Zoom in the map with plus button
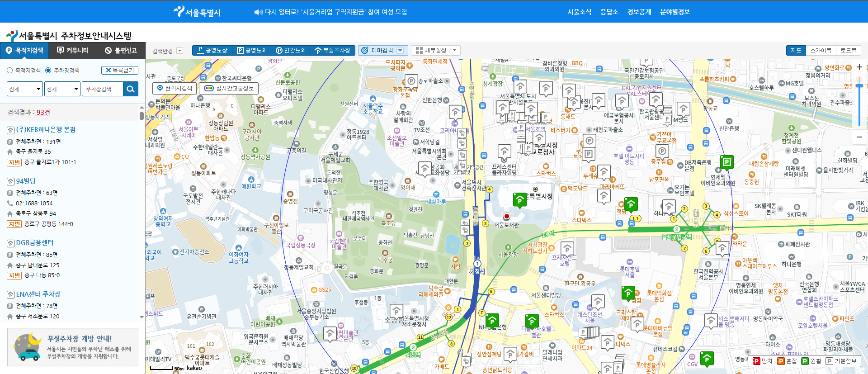868x374 pixels. click(859, 67)
